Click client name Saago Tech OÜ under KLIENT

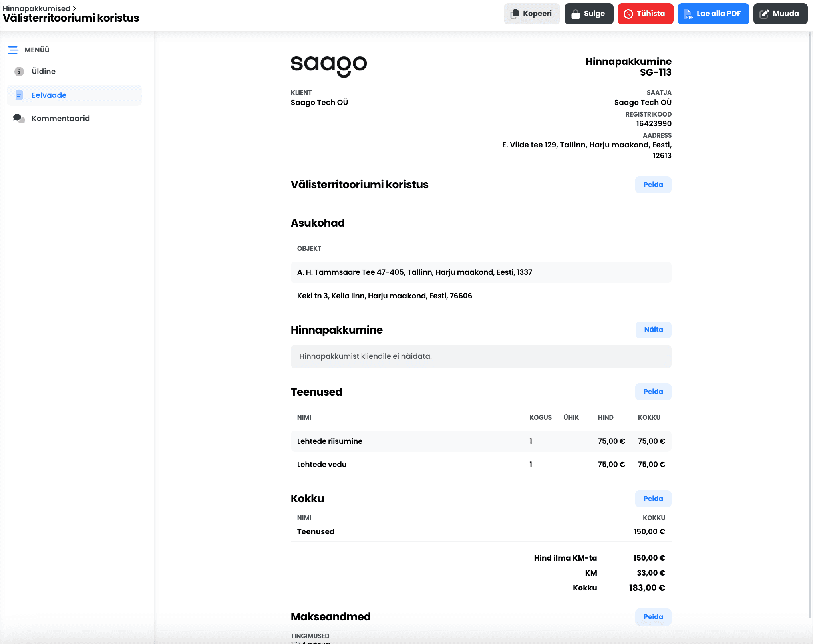coord(319,103)
